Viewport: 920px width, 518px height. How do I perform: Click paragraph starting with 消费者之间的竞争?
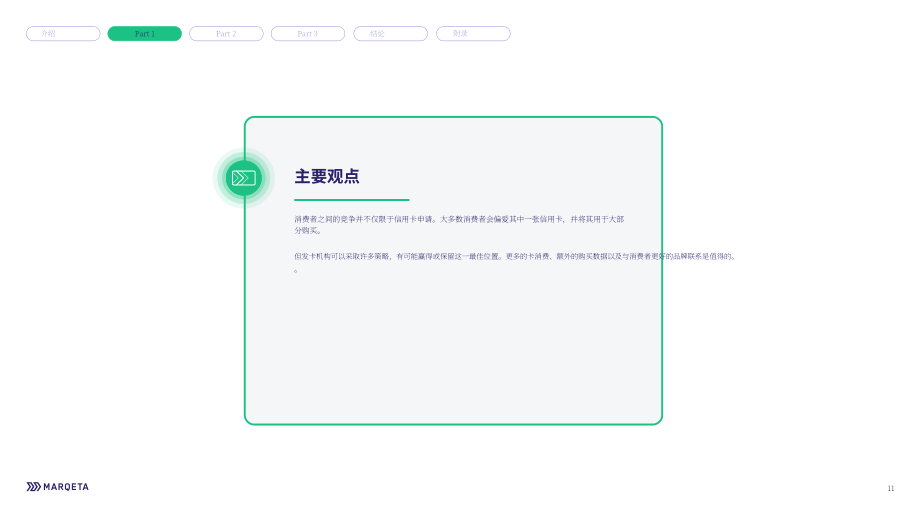point(459,225)
